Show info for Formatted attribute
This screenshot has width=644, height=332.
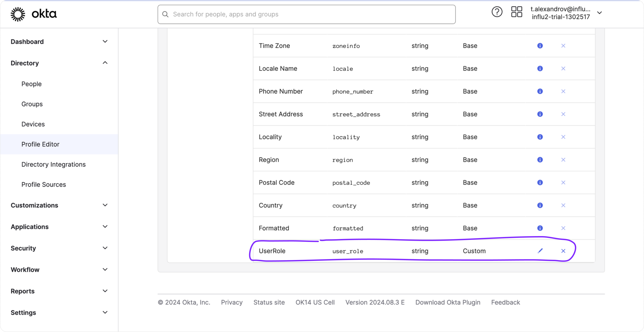[540, 228]
